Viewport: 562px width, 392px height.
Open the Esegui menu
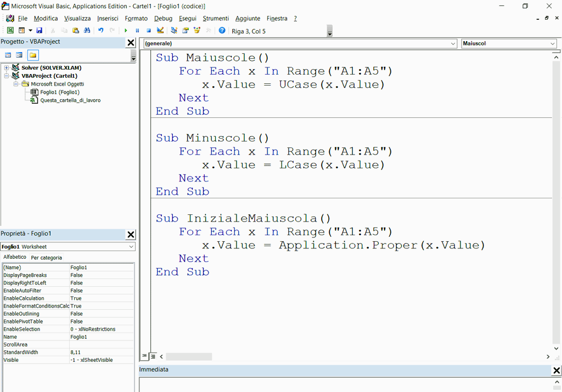point(188,18)
